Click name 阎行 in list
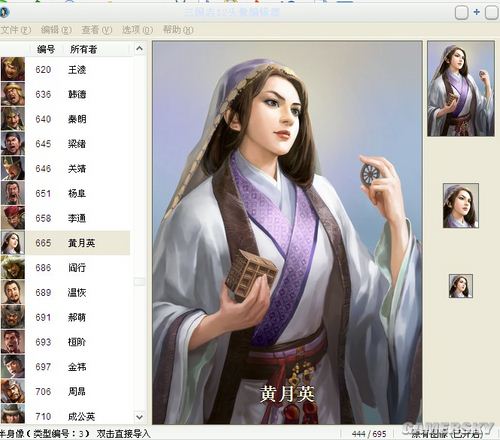Viewport: 500px width, 440px height. tap(77, 268)
